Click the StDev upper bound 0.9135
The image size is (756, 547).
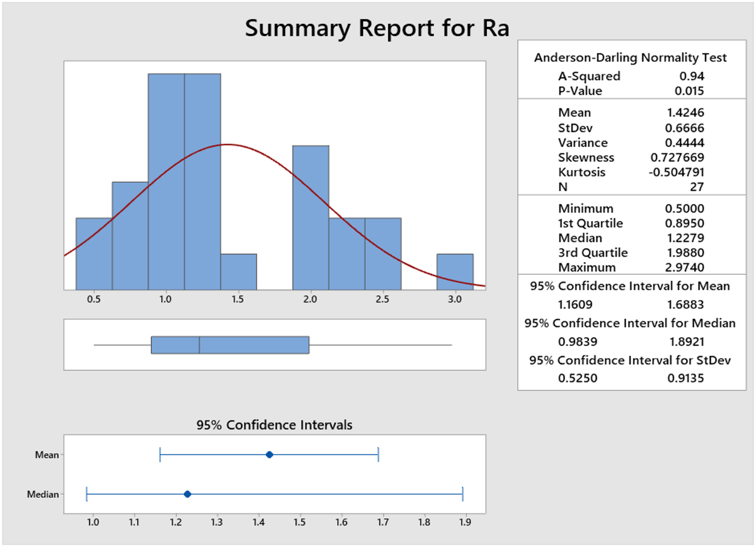pos(687,379)
